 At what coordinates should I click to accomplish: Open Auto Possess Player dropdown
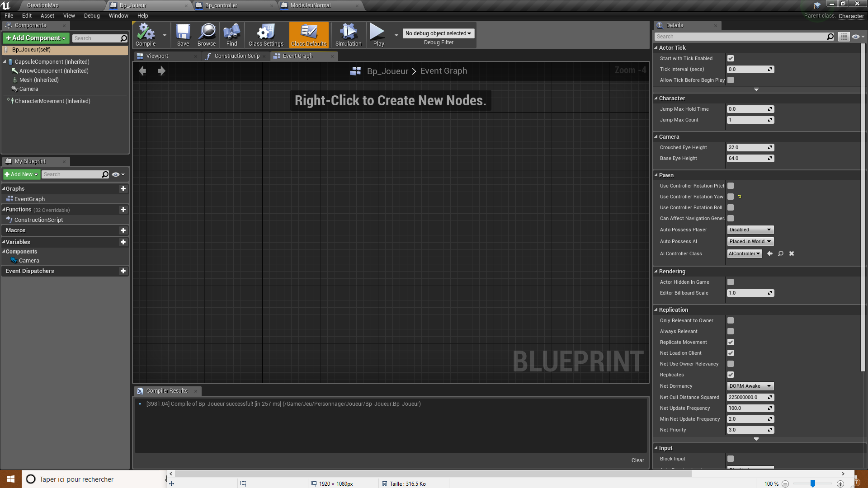(x=750, y=230)
